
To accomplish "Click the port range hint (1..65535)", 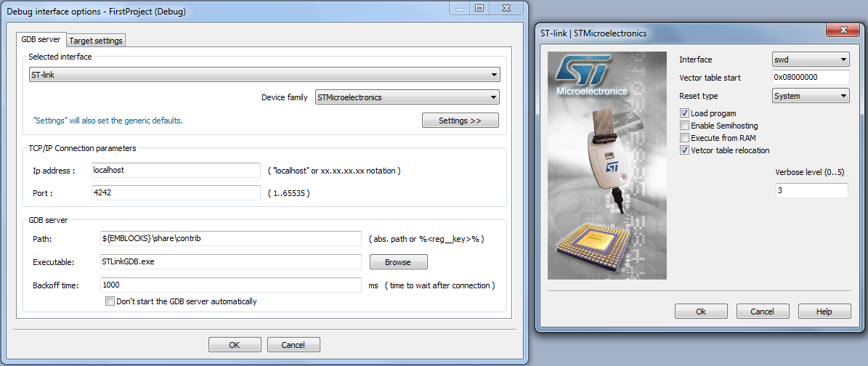I will coord(288,193).
